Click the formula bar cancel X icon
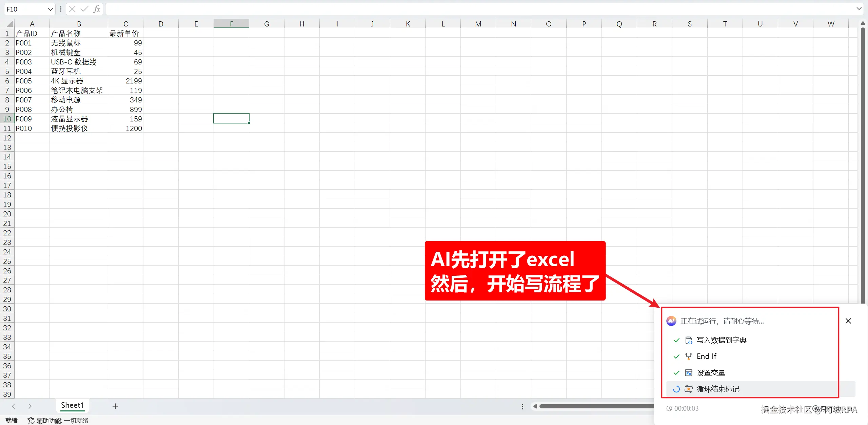 pyautogui.click(x=72, y=9)
